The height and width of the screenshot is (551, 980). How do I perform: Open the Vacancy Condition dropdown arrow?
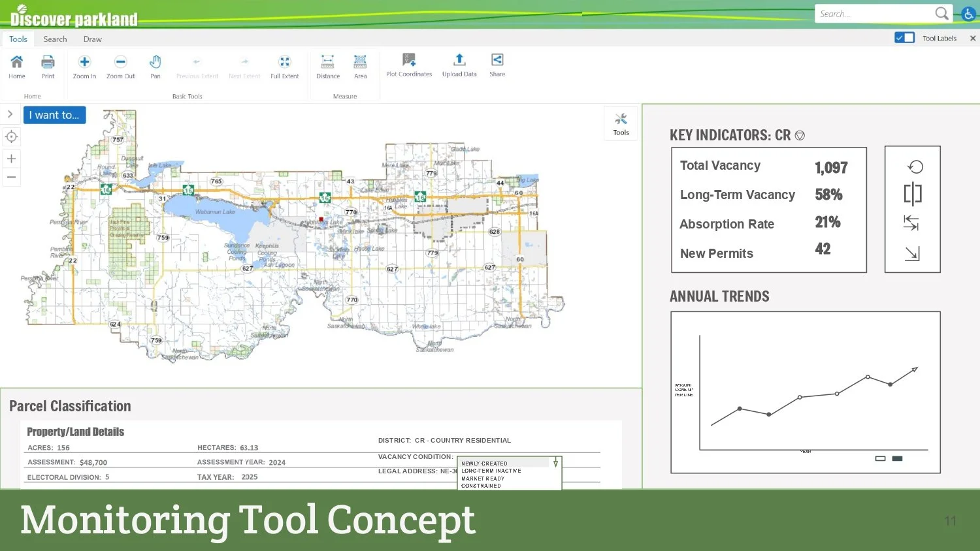tap(555, 463)
